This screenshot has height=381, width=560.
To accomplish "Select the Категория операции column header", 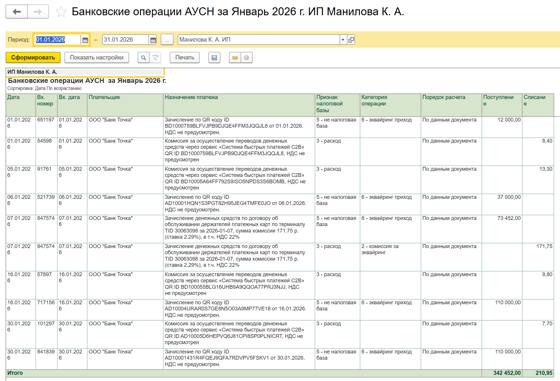I will [390, 105].
